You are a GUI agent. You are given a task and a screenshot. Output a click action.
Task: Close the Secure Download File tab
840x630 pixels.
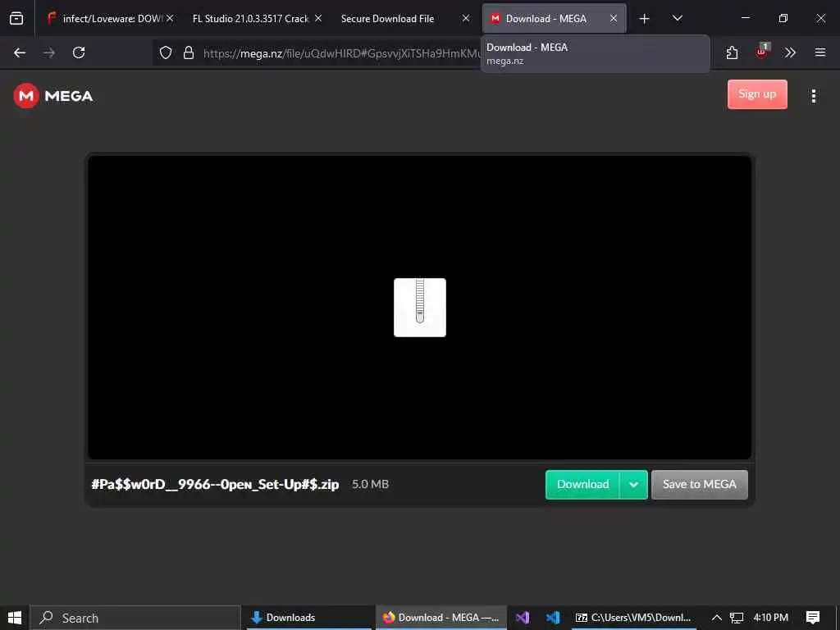click(466, 18)
